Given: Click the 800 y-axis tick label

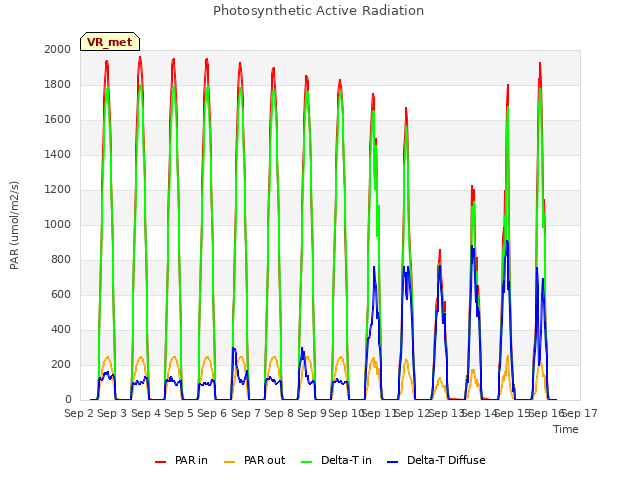Looking at the screenshot, I should click(x=61, y=260).
